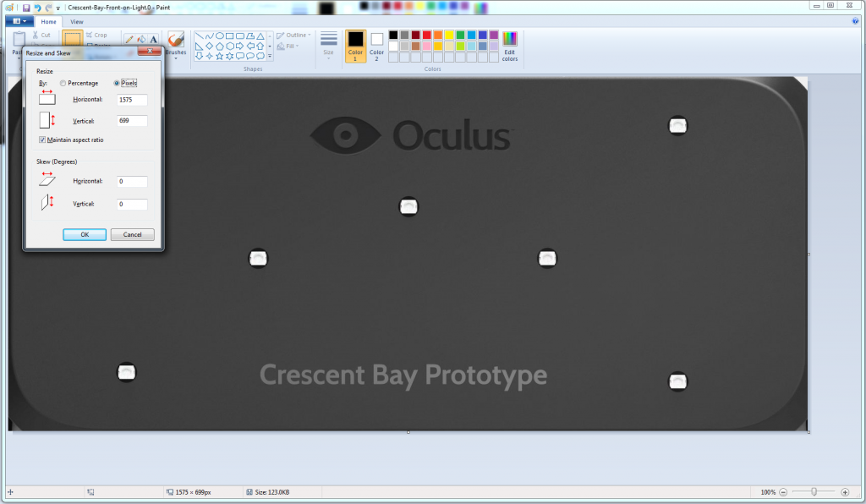Viewport: 866px width, 504px height.
Task: Select the Color 1 foreground box
Action: [x=356, y=46]
